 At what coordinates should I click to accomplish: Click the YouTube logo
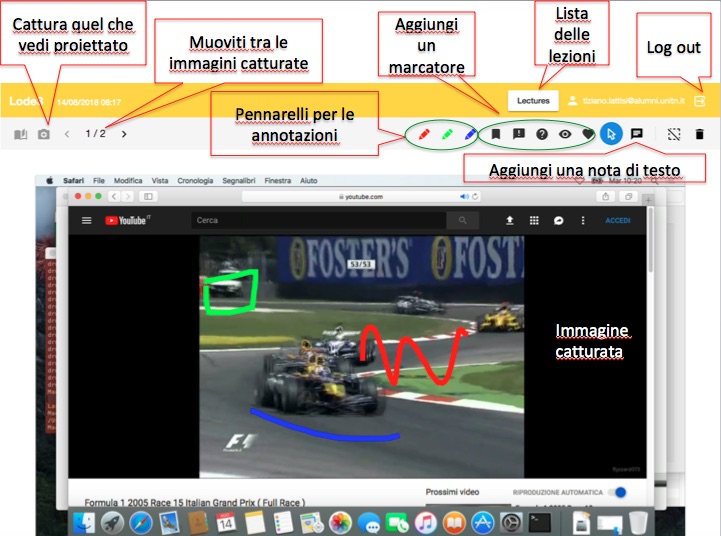point(128,221)
